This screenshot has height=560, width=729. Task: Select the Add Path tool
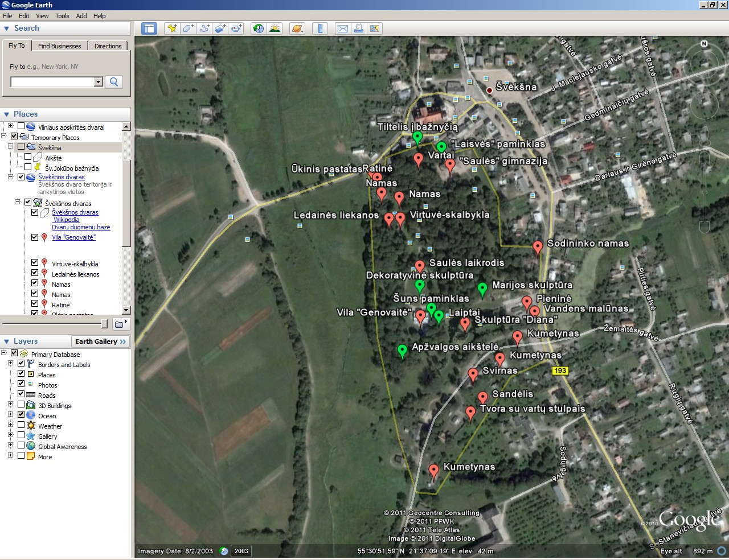[x=204, y=28]
